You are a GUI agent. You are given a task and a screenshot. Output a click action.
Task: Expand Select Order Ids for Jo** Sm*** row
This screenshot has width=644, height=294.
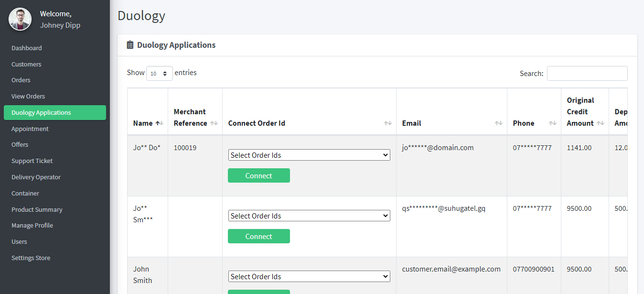coord(309,216)
